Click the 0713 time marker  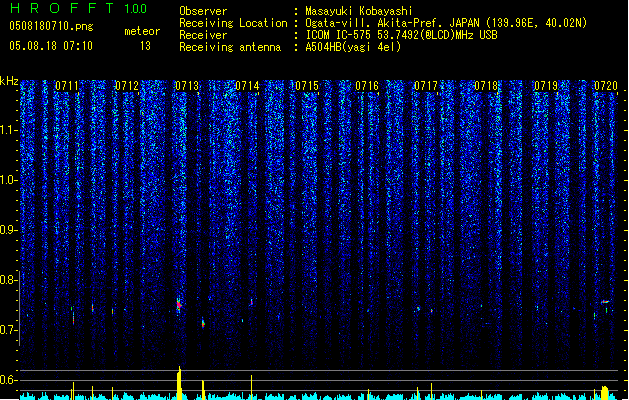click(x=187, y=86)
